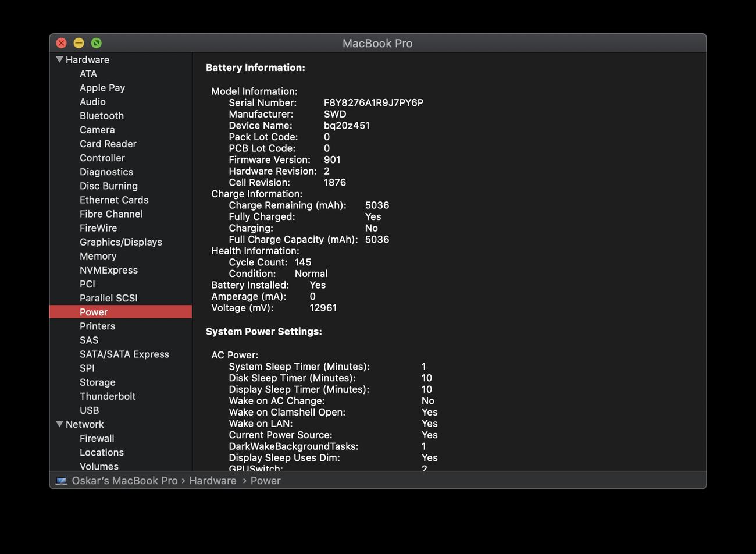
Task: Select Graphics/Displays entry
Action: click(x=121, y=242)
